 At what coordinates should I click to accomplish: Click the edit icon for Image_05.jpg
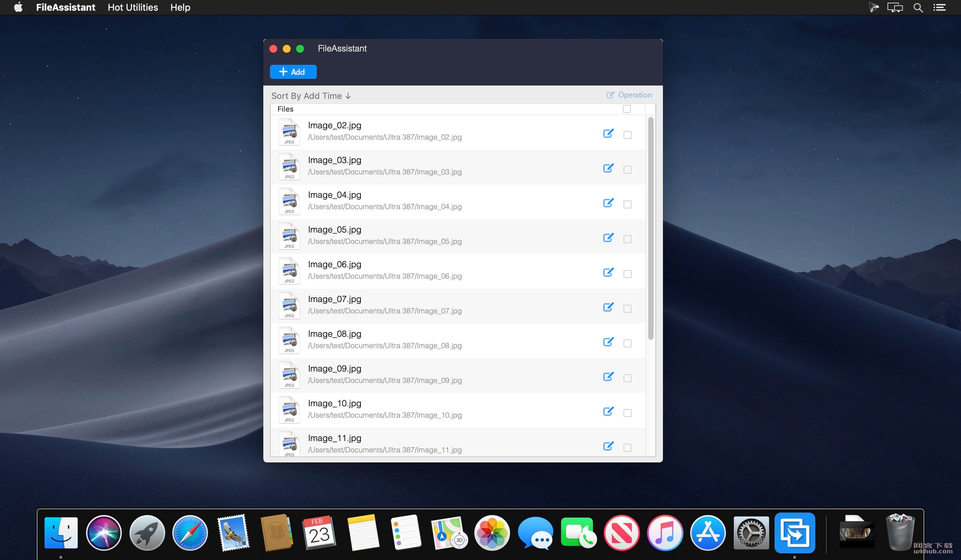point(608,238)
